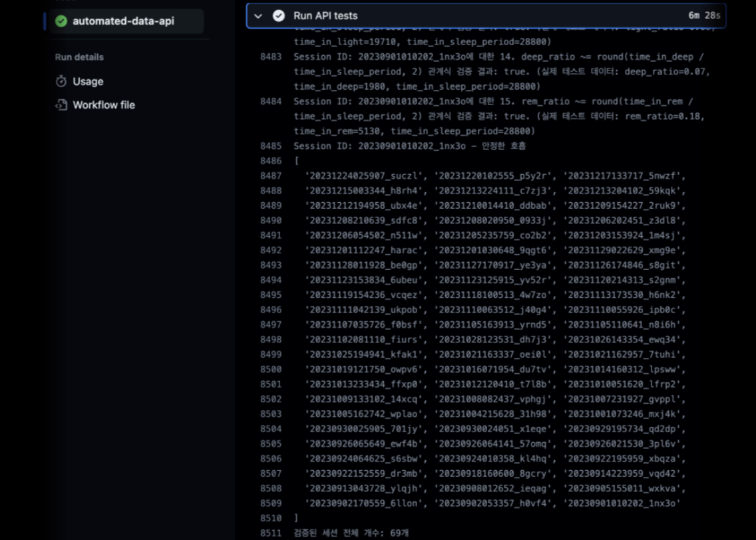Click session ID '20230905155011_wxkva'
This screenshot has height=540, width=756.
pyautogui.click(x=622, y=488)
